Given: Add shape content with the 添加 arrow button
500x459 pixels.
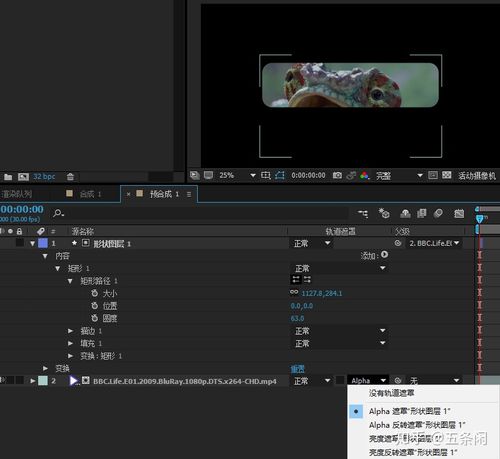Looking at the screenshot, I should [384, 255].
